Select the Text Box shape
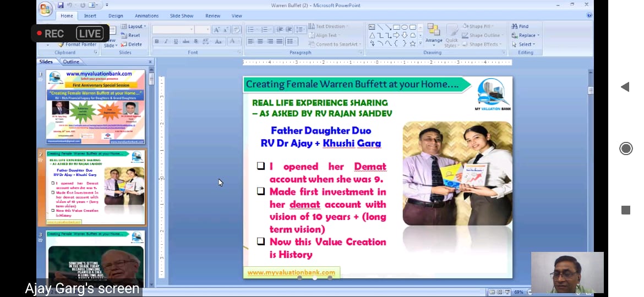The height and width of the screenshot is (297, 644). click(x=372, y=27)
